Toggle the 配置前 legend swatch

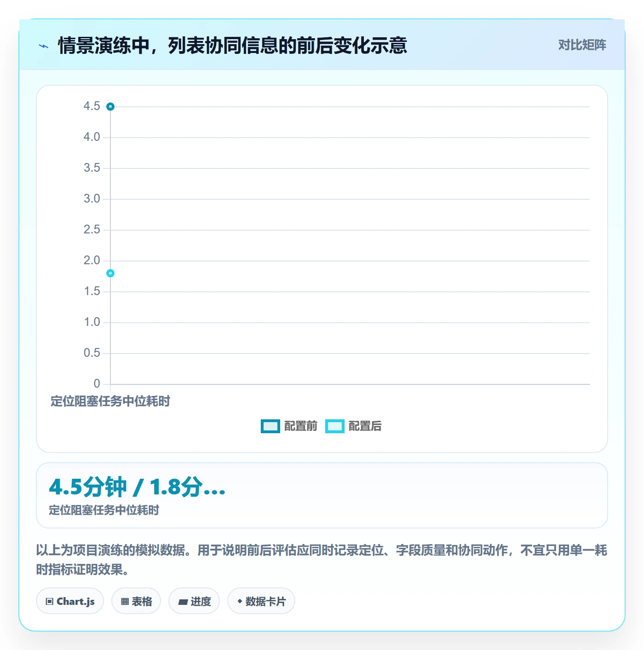[270, 426]
